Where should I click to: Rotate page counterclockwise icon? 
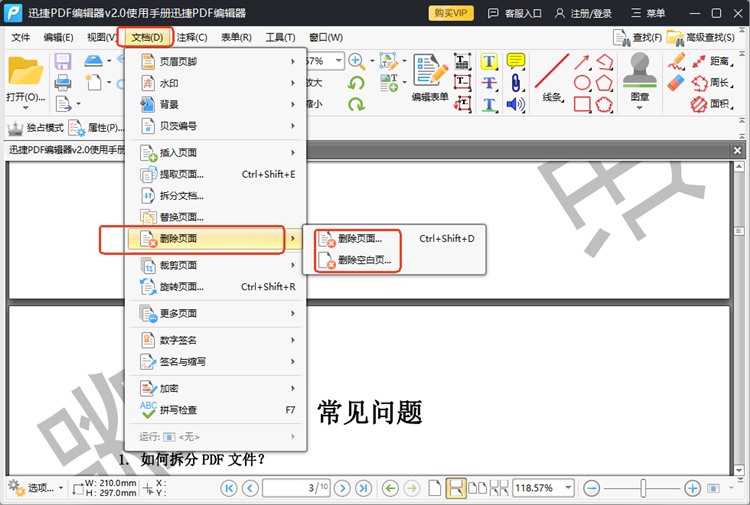tap(356, 83)
